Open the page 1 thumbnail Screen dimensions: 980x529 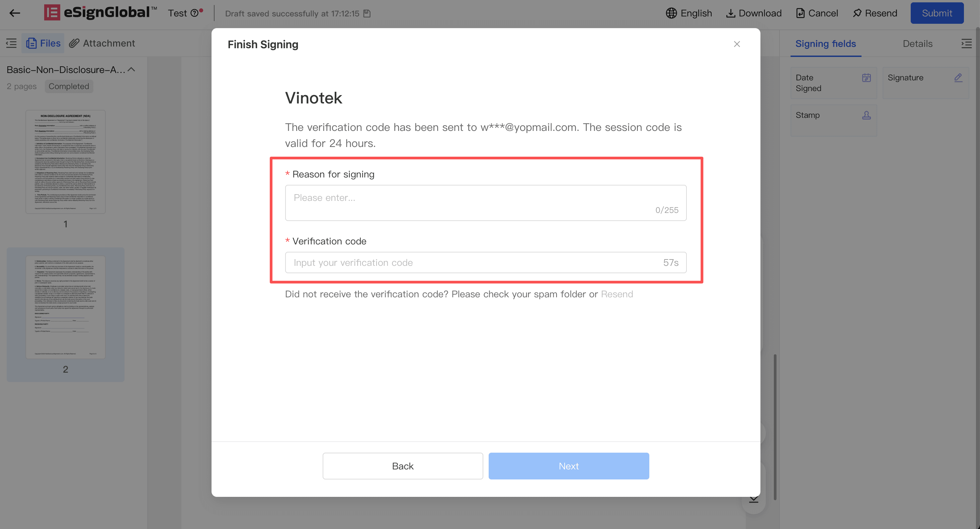tap(66, 162)
